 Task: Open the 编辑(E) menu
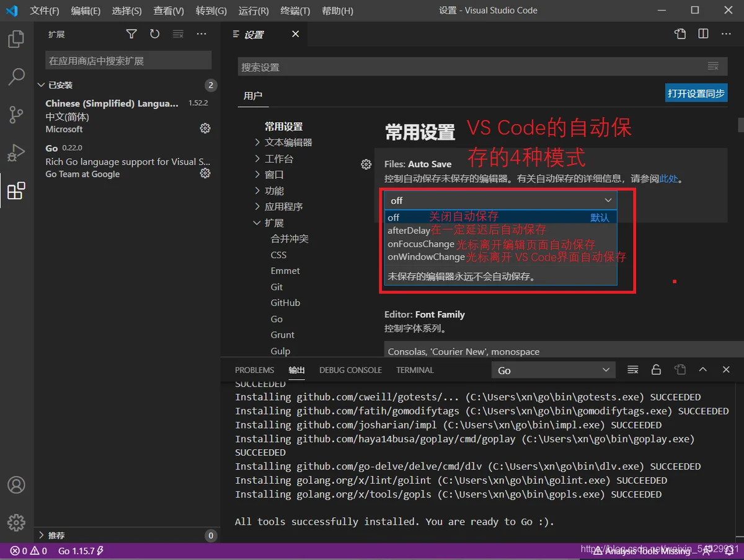[x=86, y=11]
